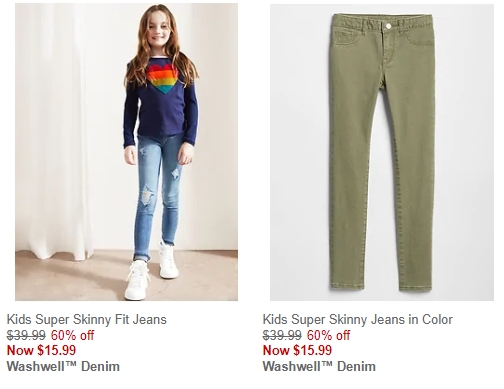The height and width of the screenshot is (389, 504).
Task: Click the girl's white sneakers in the photo
Action: pyautogui.click(x=152, y=271)
